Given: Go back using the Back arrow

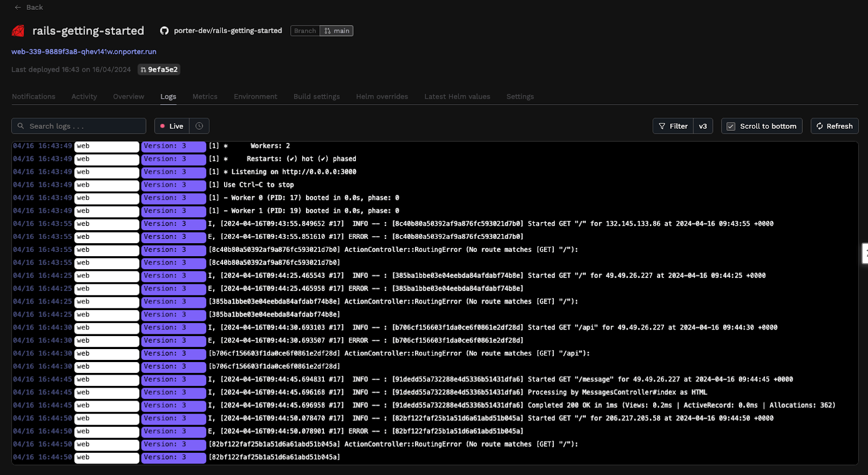Looking at the screenshot, I should [x=18, y=8].
